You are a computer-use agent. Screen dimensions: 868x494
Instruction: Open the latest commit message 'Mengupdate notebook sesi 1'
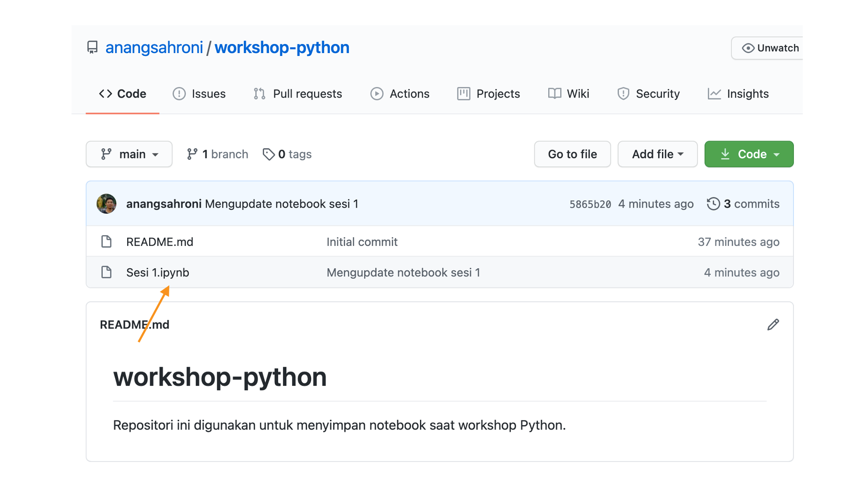282,204
